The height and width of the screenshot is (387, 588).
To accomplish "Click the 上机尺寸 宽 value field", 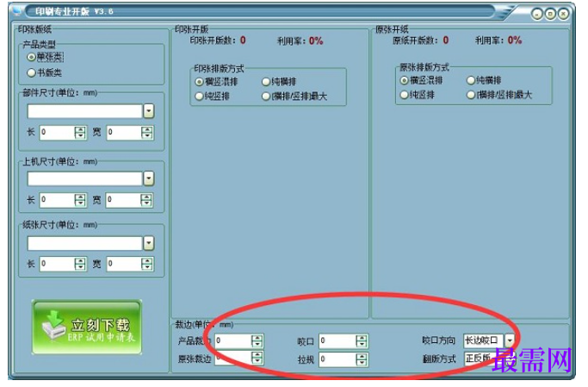I will 123,200.
